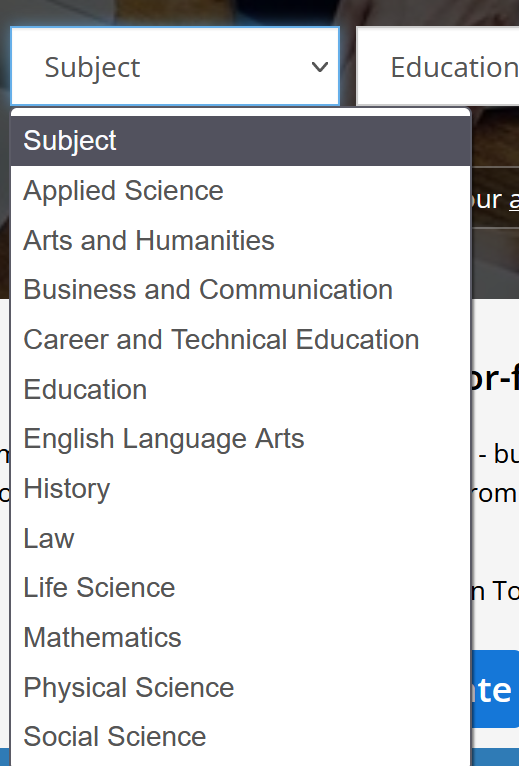Select History from the subject list
Viewport: 519px width, 766px height.
(x=240, y=489)
